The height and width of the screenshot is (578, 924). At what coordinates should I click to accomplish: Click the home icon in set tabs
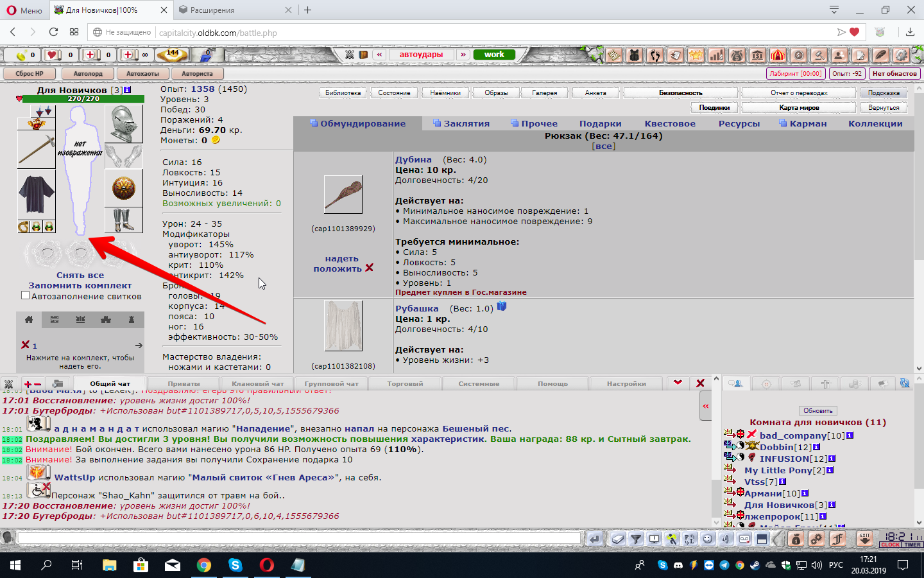point(29,319)
